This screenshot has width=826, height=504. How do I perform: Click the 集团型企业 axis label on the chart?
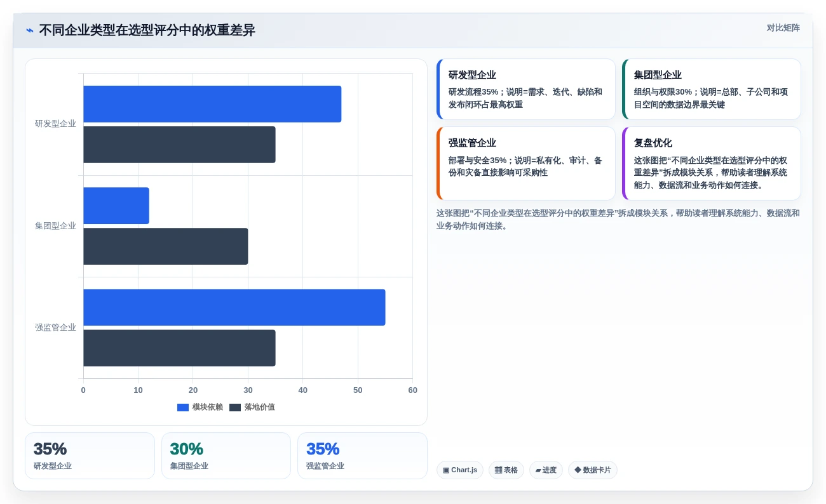(55, 226)
